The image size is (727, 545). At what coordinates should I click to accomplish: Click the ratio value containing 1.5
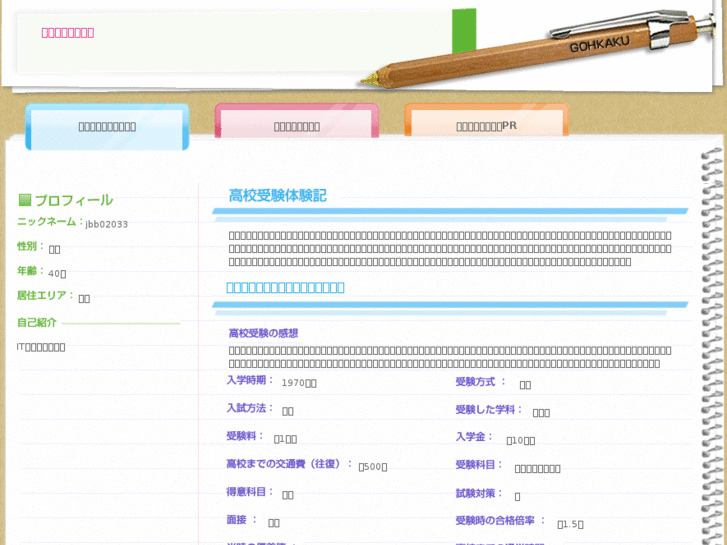tap(570, 524)
